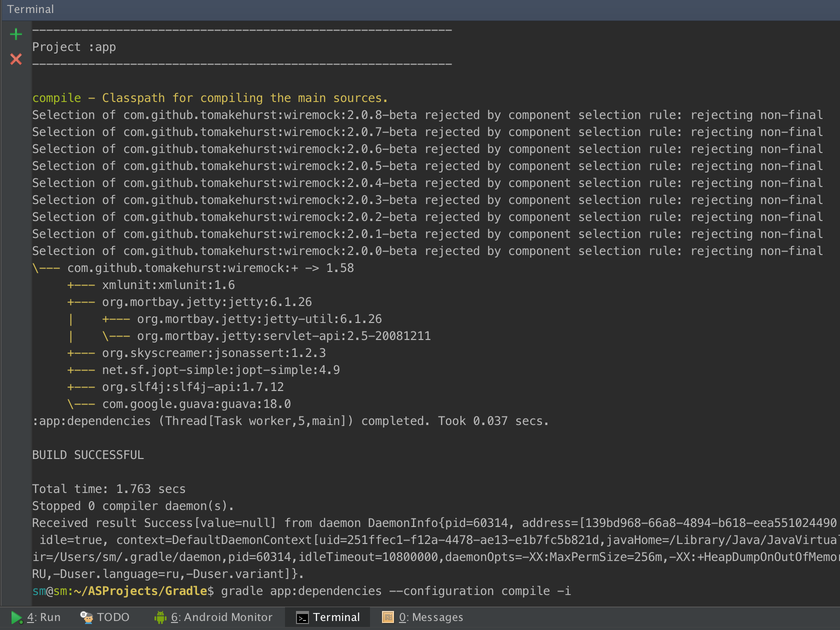Click the wiremock:2.0.2-beta rejected line

(x=427, y=217)
